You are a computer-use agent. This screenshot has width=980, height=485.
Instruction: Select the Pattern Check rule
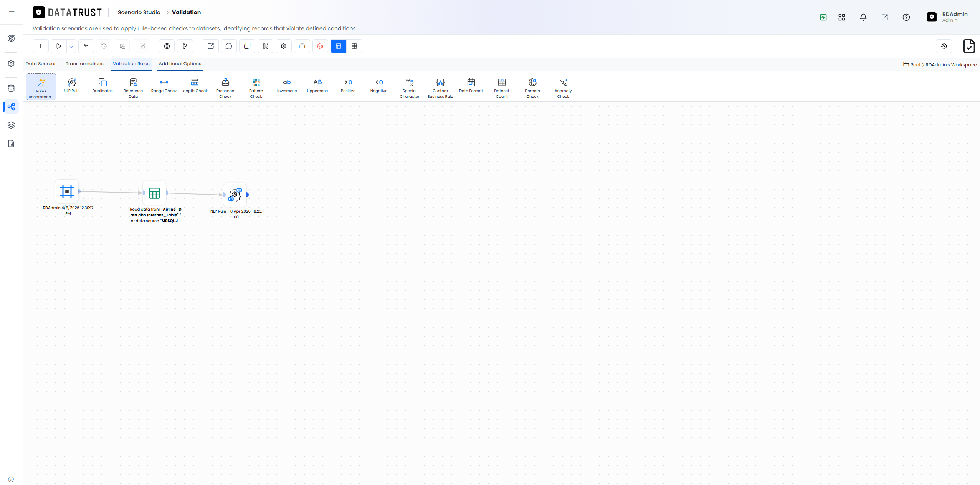coord(256,88)
